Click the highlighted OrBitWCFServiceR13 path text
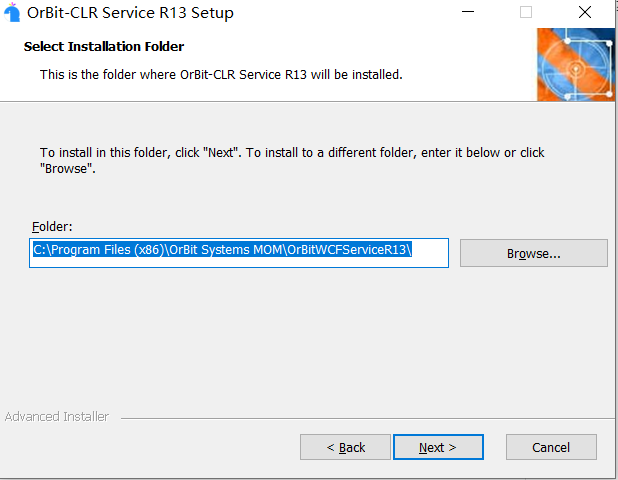Viewport: 618px width, 480px height. (x=349, y=249)
